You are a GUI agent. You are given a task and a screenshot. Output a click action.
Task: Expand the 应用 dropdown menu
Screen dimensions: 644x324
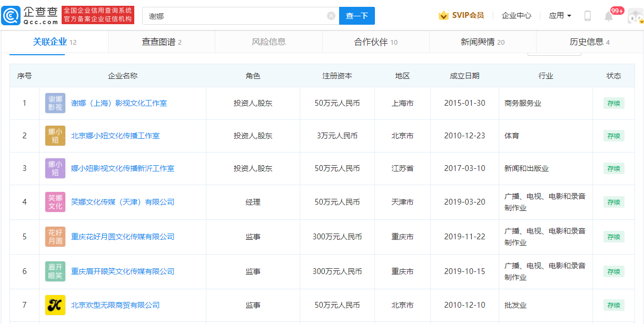(x=560, y=16)
